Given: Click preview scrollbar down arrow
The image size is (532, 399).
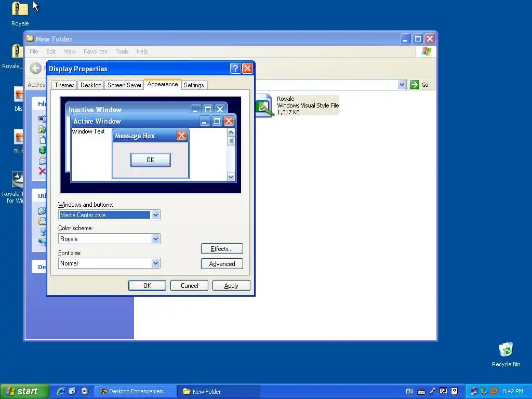Looking at the screenshot, I should (x=231, y=177).
